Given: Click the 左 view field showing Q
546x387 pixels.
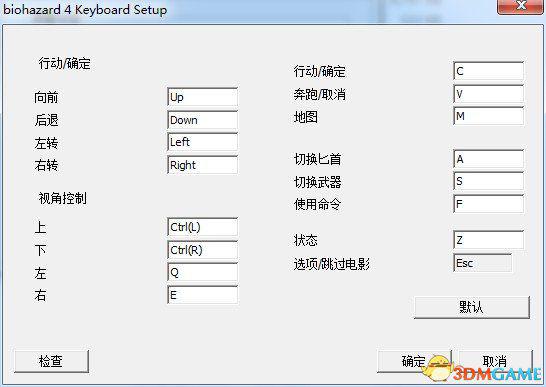Looking at the screenshot, I should click(202, 272).
